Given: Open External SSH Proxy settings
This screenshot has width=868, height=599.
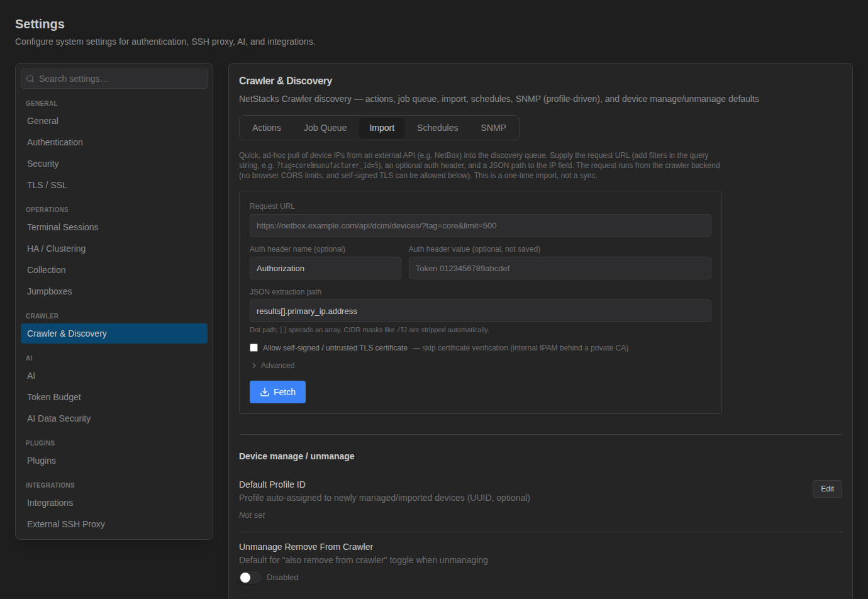Looking at the screenshot, I should (x=114, y=524).
